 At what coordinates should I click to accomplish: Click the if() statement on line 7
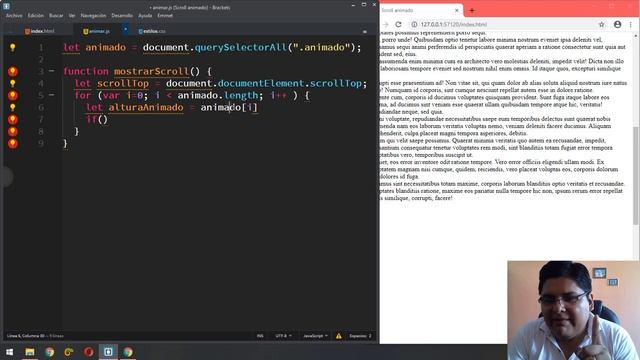tap(97, 119)
